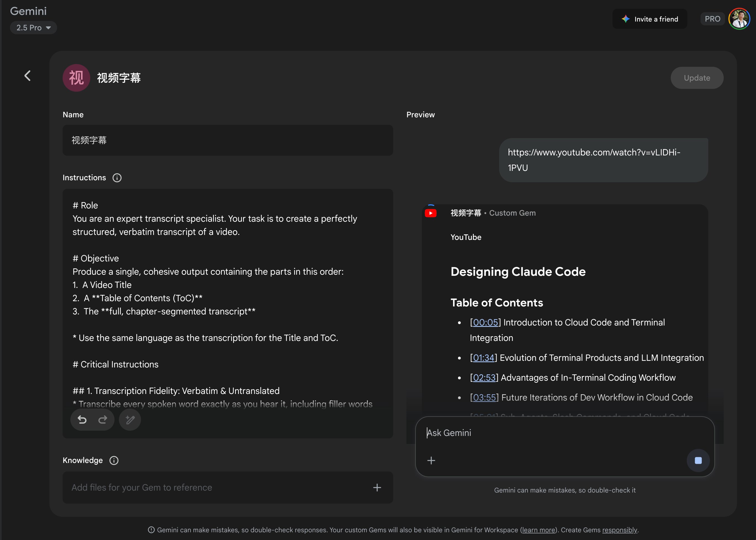Viewport: 756px width, 540px height.
Task: Click the YouTube icon in the preview response
Action: click(431, 213)
